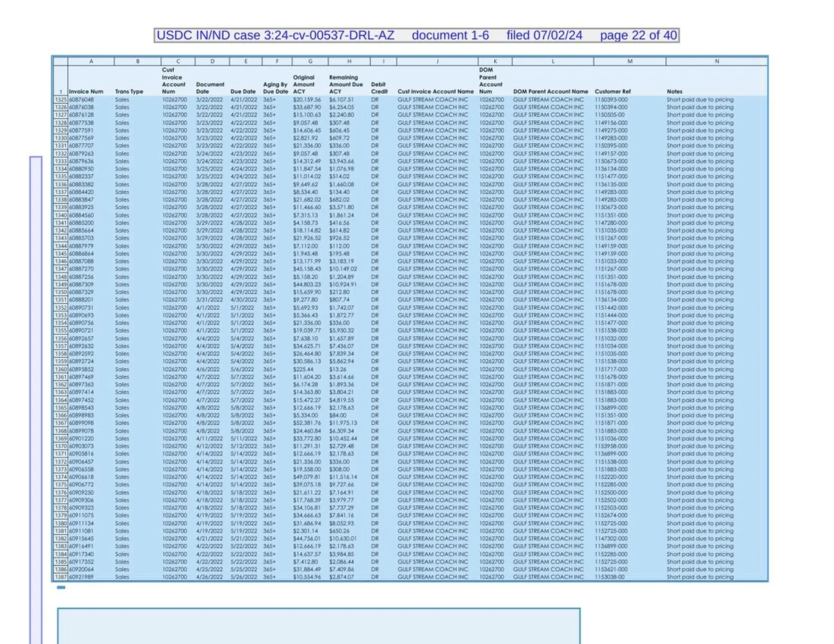
Task: Click remaining amount $6,107.51
Action: point(342,99)
